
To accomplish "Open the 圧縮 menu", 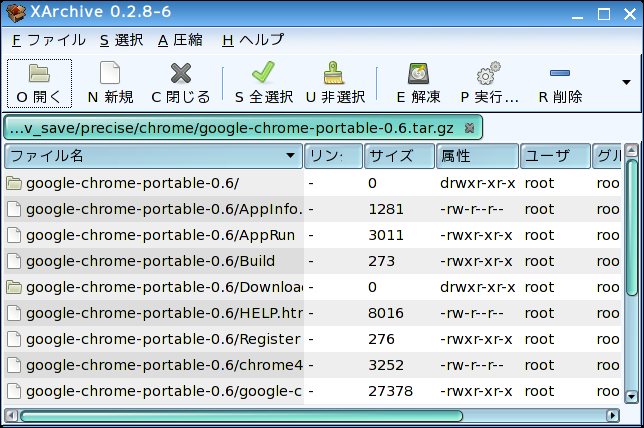I will pos(180,40).
